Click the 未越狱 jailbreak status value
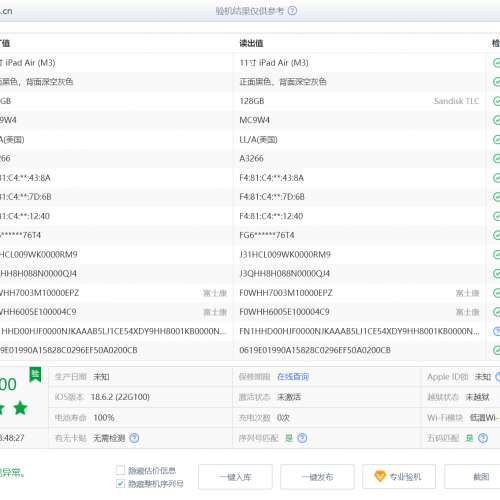This screenshot has width=500, height=500. click(x=477, y=397)
